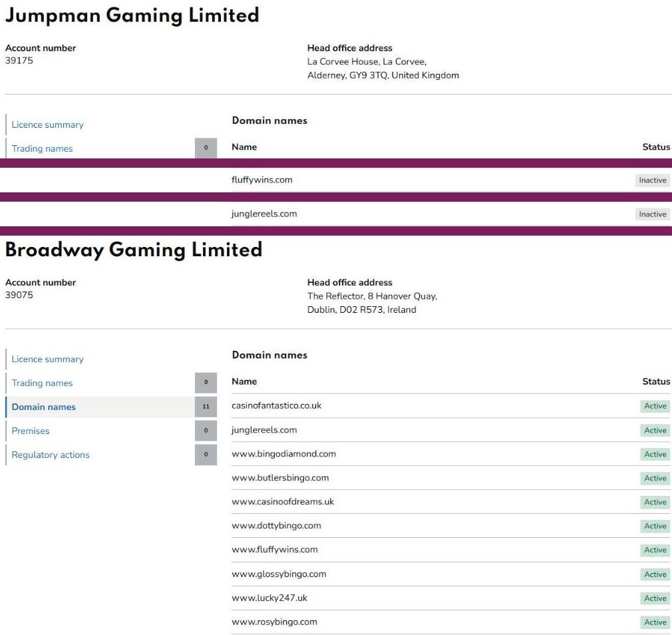672x635 pixels.
Task: Click Active status for www.casinoofdreams.uk
Action: [655, 502]
